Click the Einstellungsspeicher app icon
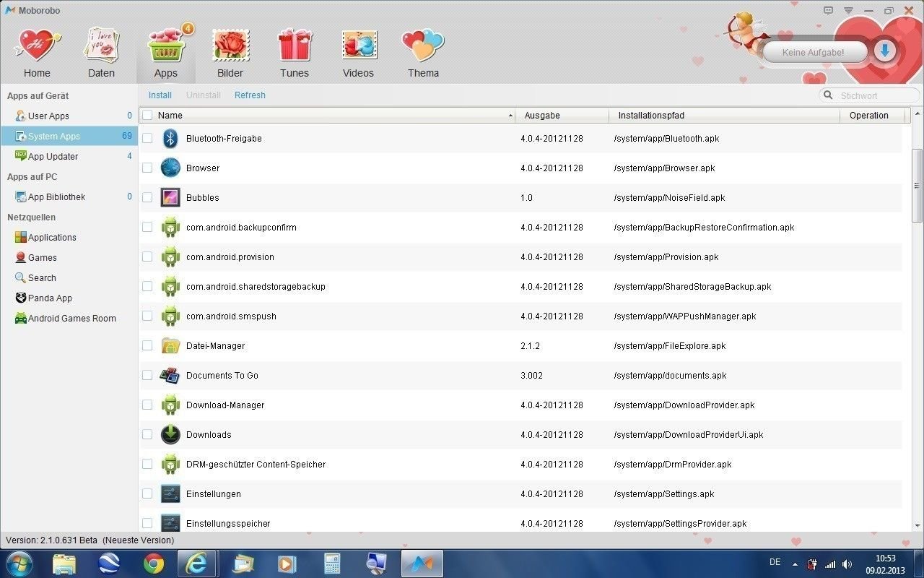924x578 pixels. (x=170, y=524)
